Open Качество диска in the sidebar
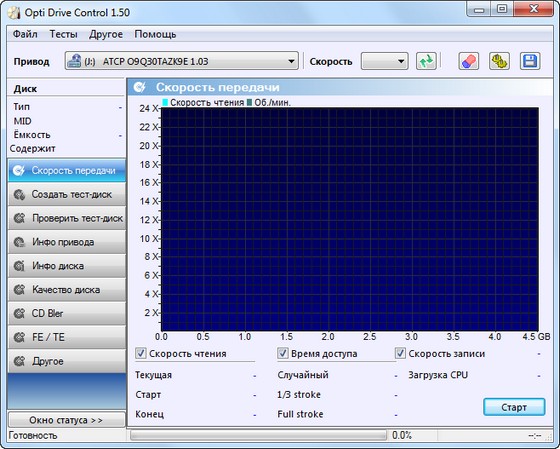Image resolution: width=560 pixels, height=449 pixels. tap(67, 290)
